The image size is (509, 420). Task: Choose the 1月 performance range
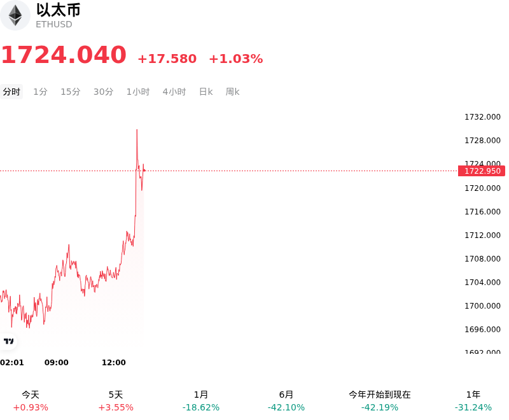[201, 401]
